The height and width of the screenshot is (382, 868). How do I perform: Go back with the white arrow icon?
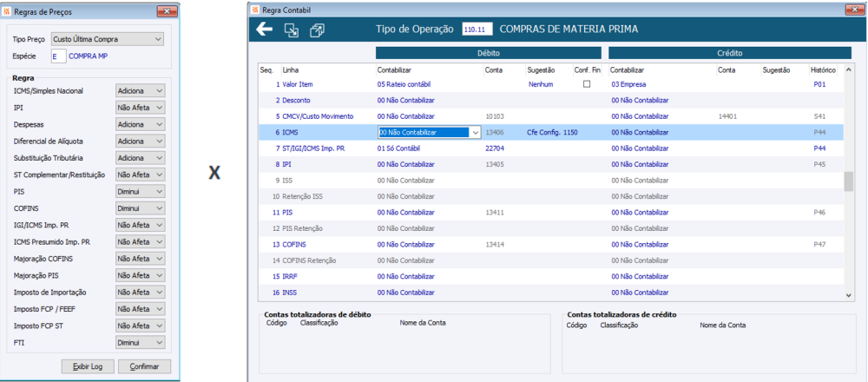(x=264, y=29)
